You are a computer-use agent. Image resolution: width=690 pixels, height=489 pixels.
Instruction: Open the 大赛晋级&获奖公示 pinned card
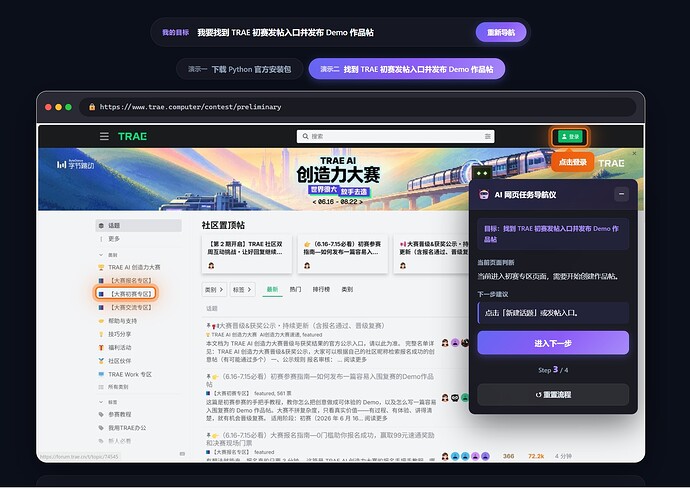[x=432, y=254]
